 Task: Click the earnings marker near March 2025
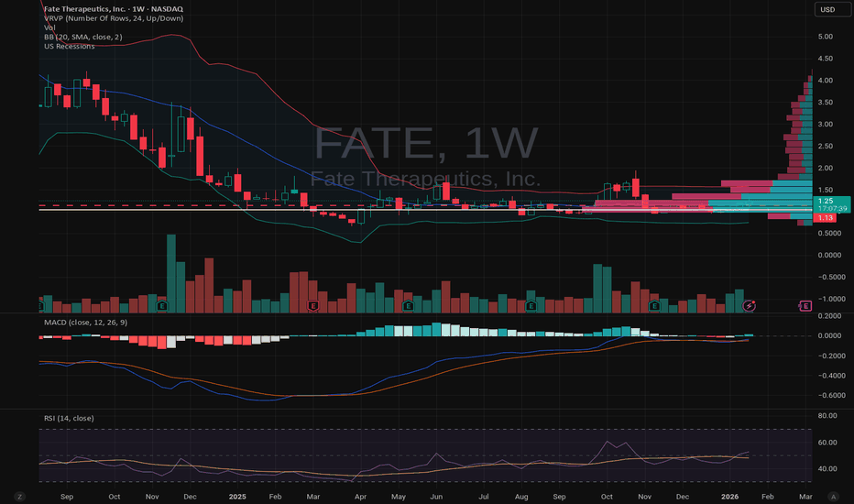click(x=313, y=304)
